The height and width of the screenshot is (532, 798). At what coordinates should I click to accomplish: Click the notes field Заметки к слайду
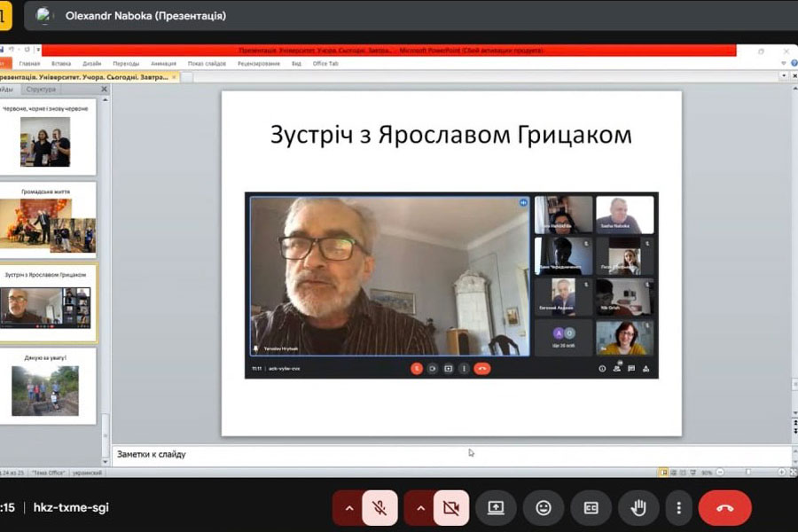click(451, 454)
